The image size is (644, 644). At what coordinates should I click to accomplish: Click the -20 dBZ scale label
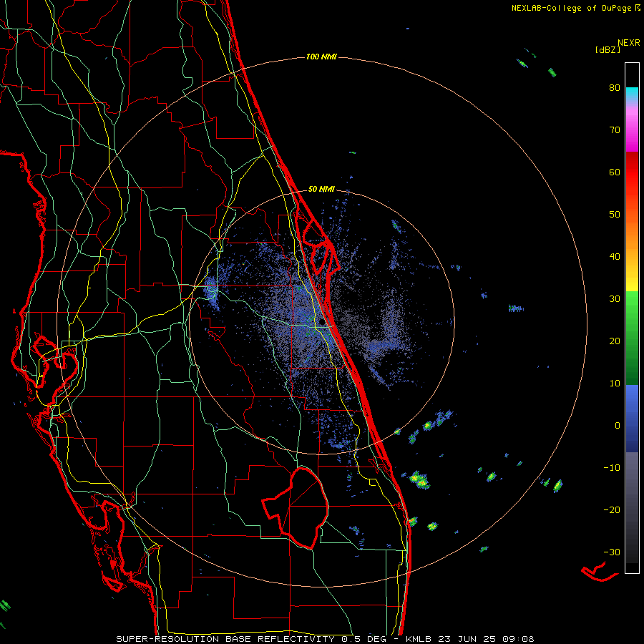pos(612,510)
